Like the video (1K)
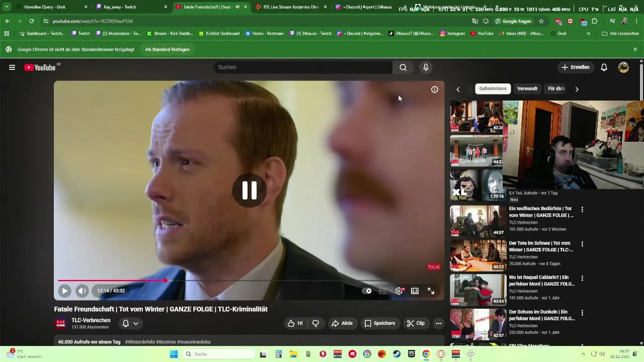This screenshot has height=362, width=644. pos(295,323)
